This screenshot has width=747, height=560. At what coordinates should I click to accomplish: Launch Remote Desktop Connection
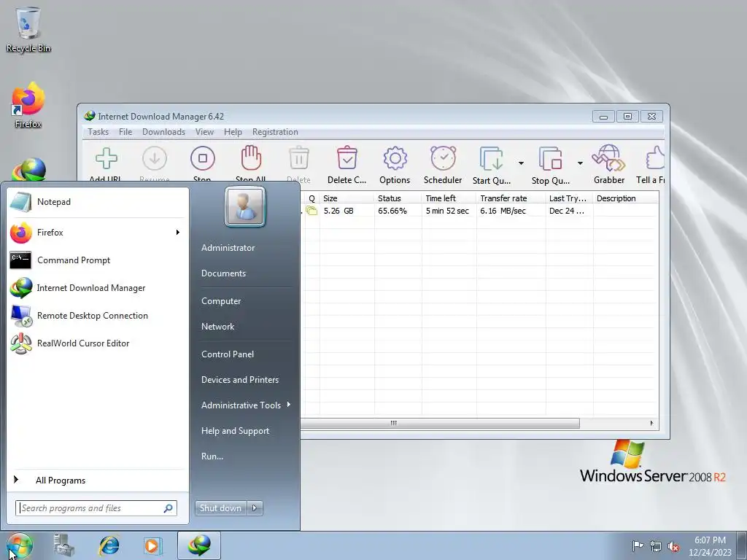[97, 316]
